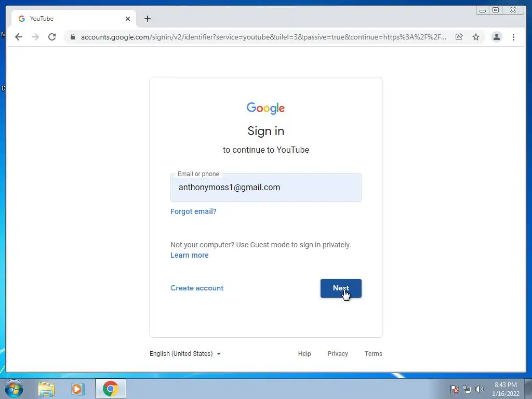Open the Privacy footer link

[338, 353]
